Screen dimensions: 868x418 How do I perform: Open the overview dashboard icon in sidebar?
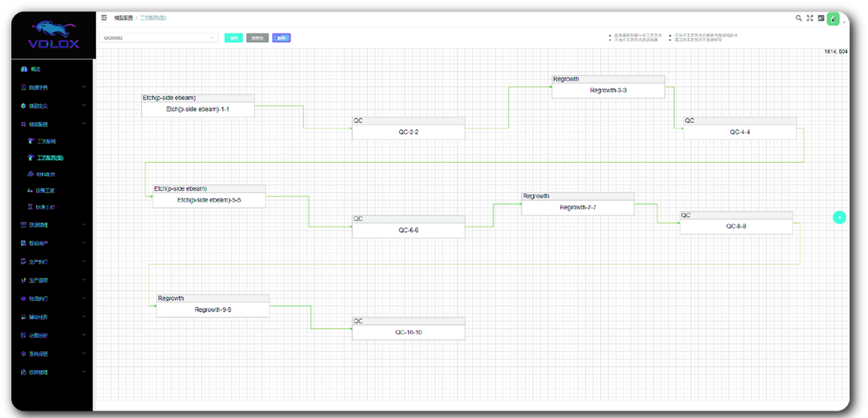pos(24,69)
